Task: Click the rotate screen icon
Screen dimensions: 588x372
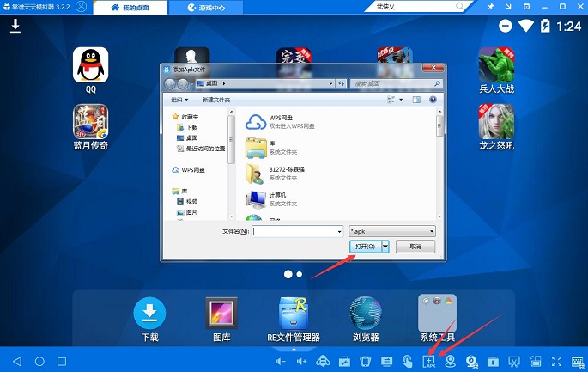Action: 536,362
